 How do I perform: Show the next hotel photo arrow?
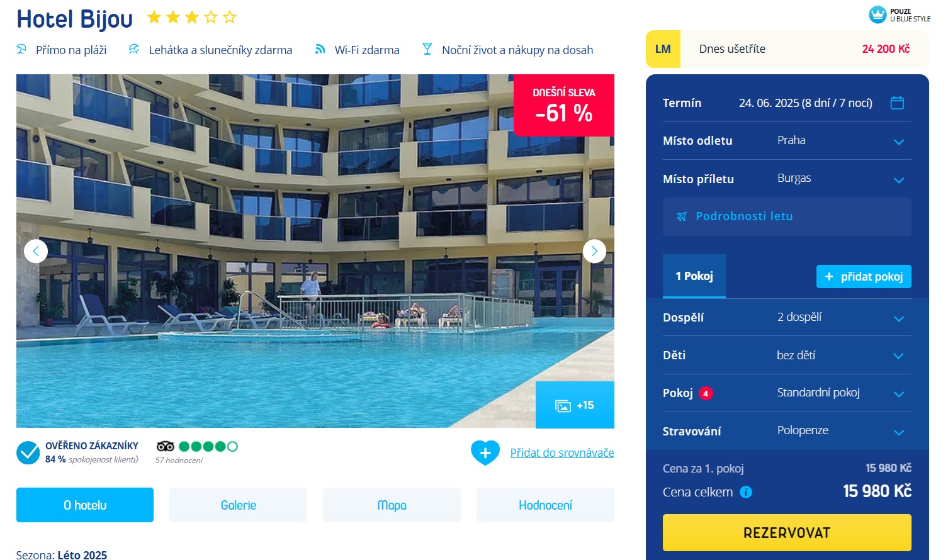pos(594,251)
